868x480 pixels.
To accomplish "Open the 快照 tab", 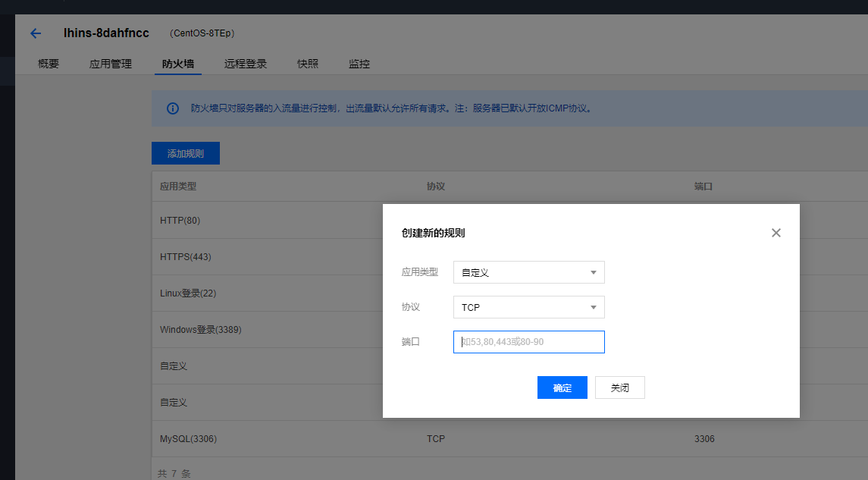I will coord(308,64).
